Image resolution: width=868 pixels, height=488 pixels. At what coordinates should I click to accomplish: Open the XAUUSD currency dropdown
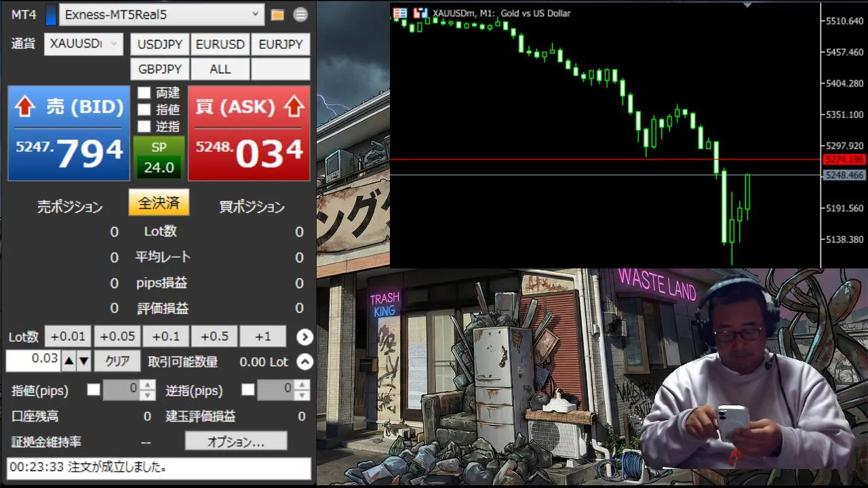click(83, 44)
